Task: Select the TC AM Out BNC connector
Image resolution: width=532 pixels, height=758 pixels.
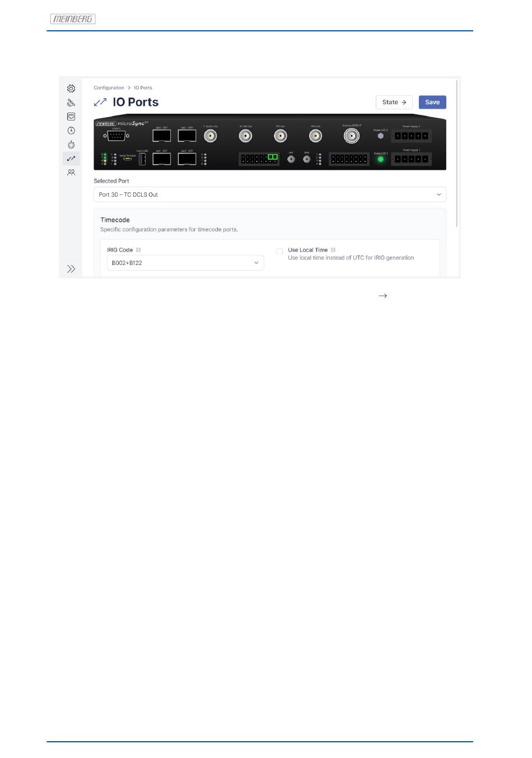Action: point(245,136)
